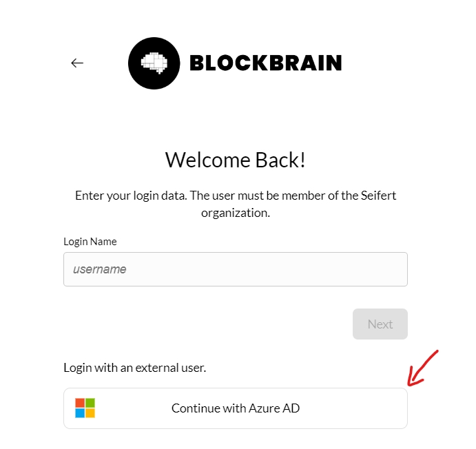Continue with Azure AD sign-in
The image size is (476, 449).
236,408
